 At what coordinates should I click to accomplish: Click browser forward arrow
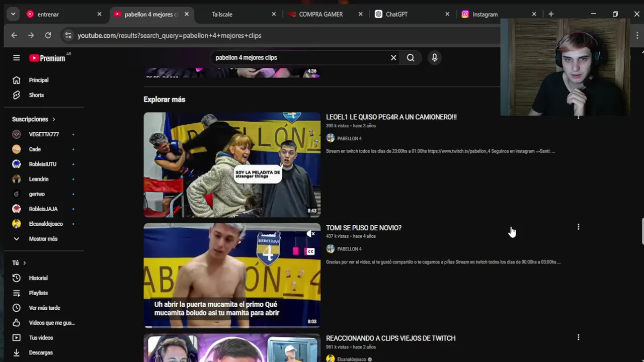point(31,35)
